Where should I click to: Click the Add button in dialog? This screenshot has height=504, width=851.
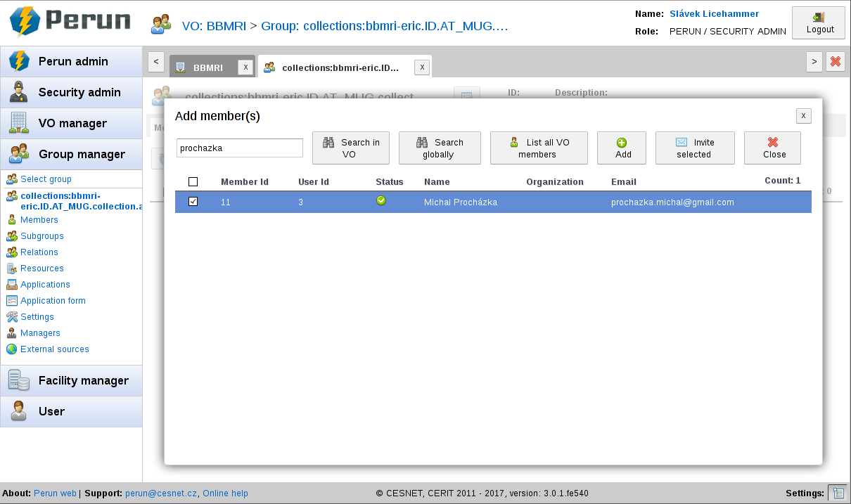pyautogui.click(x=622, y=148)
